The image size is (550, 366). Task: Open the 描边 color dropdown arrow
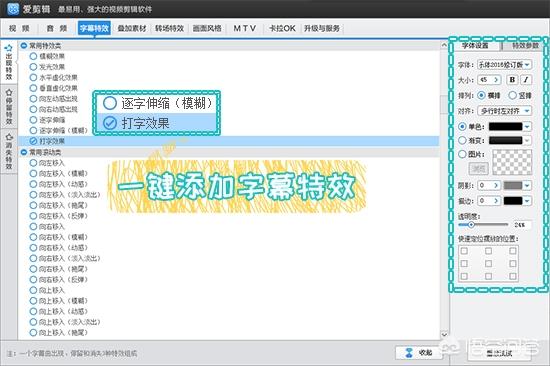tap(527, 201)
